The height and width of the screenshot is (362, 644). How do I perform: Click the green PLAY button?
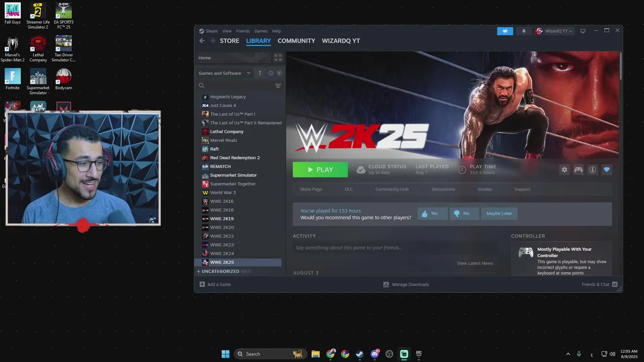[320, 169]
